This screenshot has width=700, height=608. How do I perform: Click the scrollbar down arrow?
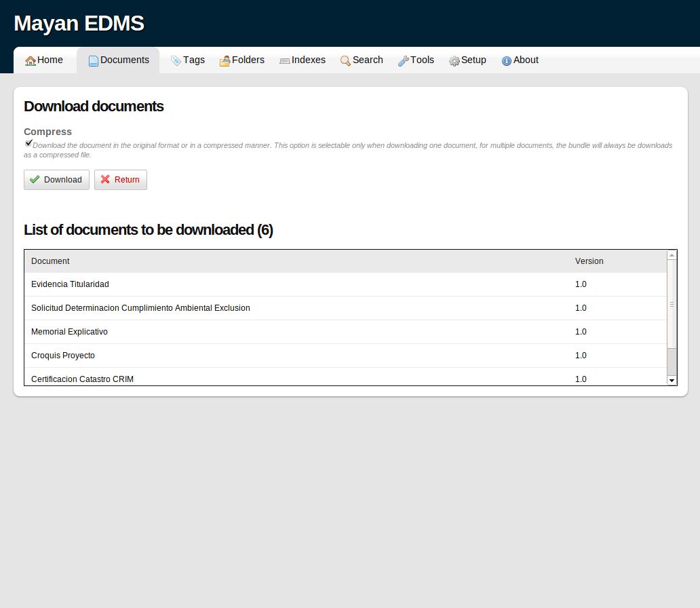pyautogui.click(x=672, y=381)
